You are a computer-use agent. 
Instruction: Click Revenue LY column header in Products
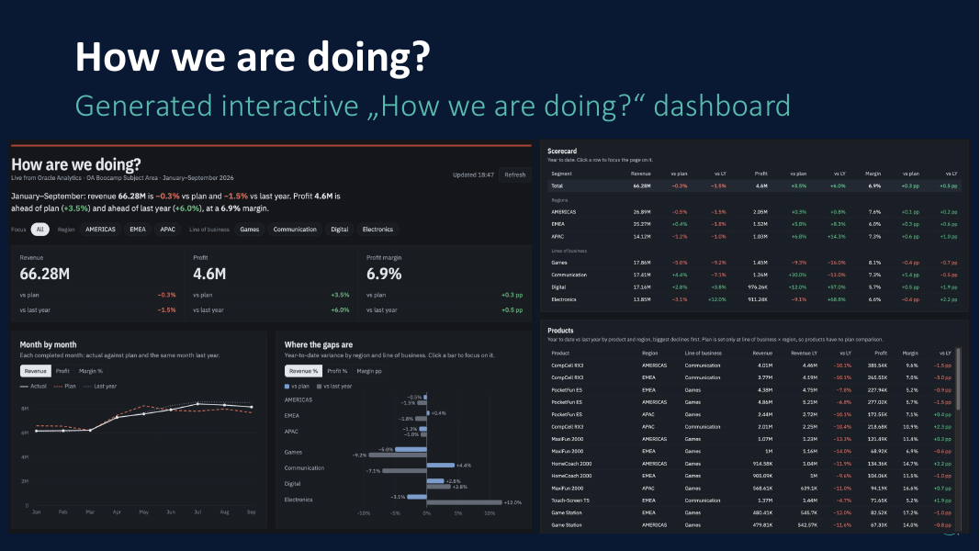tap(804, 353)
